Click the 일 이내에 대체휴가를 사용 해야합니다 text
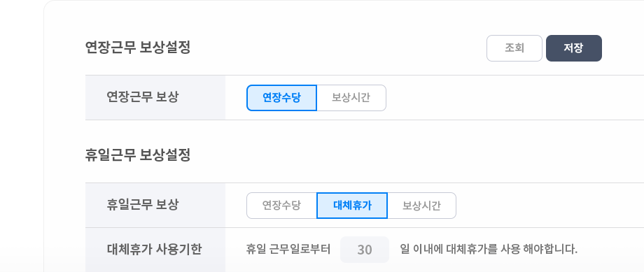The image size is (644, 272). (x=489, y=249)
